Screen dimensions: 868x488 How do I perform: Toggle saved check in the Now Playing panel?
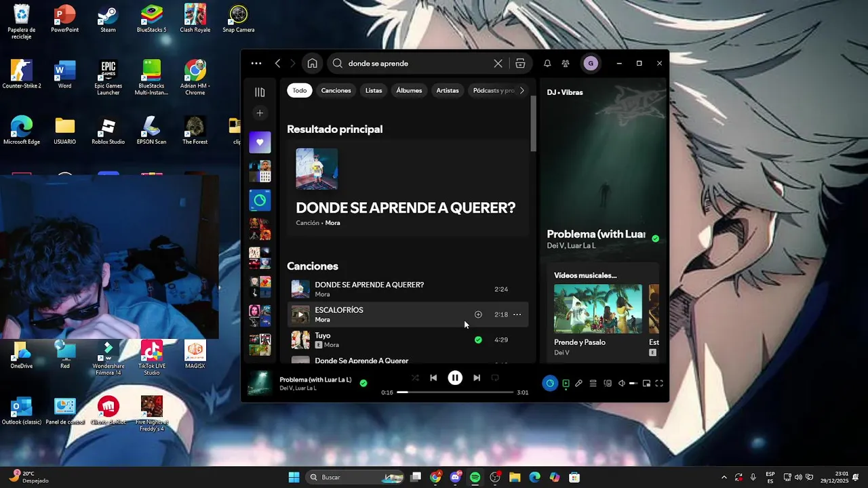tap(655, 239)
